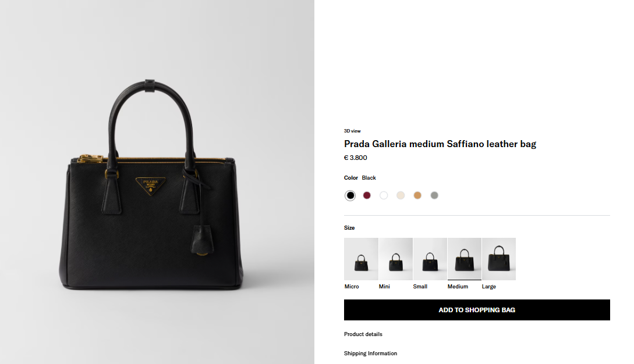Switch to the Small size bag thumbnail
Screen dimensions: 634x364
430,259
